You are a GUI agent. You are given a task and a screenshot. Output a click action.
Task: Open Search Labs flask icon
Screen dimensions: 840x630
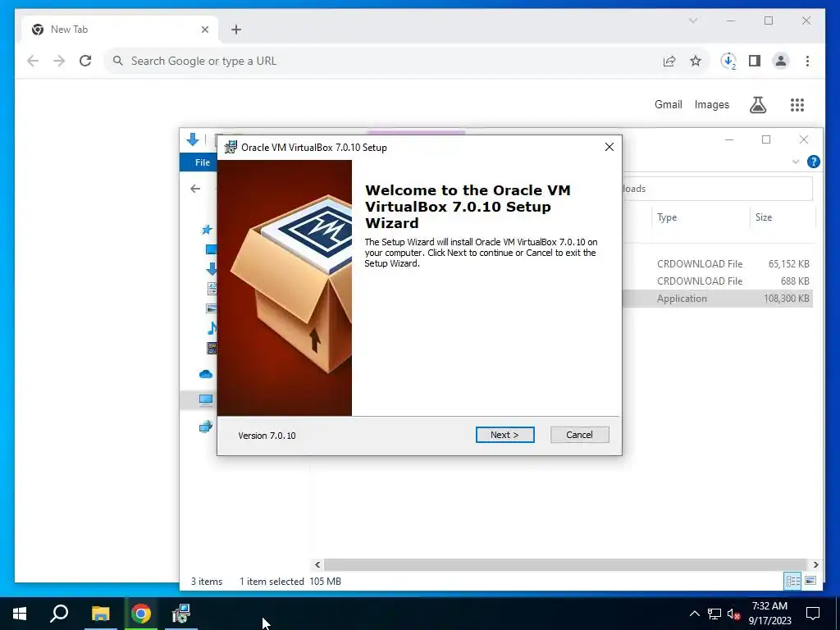pos(757,104)
